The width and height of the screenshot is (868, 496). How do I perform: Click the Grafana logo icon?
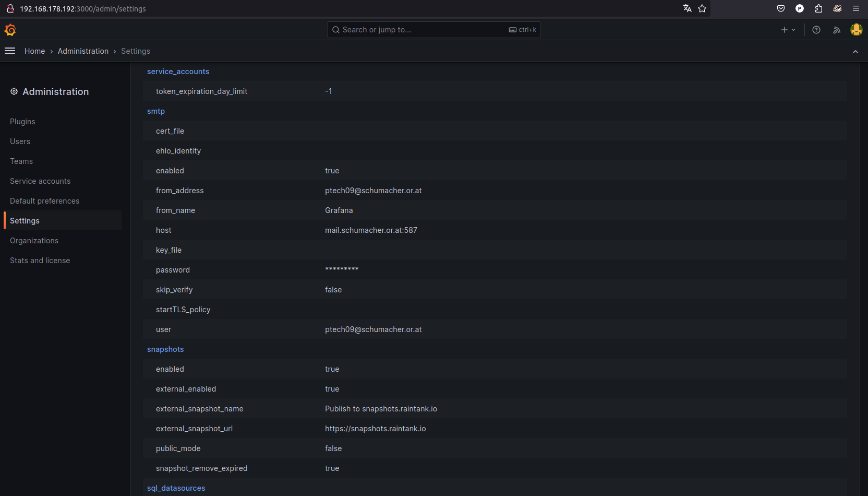pos(10,30)
